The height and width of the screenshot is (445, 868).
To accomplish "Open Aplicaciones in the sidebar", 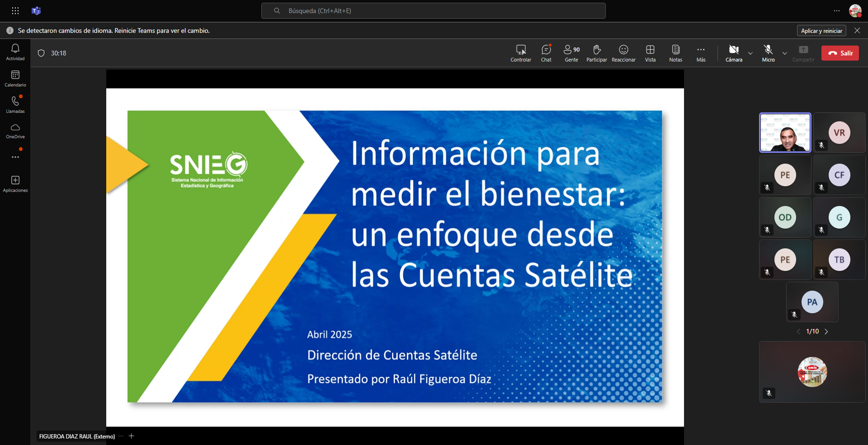I will [x=15, y=184].
